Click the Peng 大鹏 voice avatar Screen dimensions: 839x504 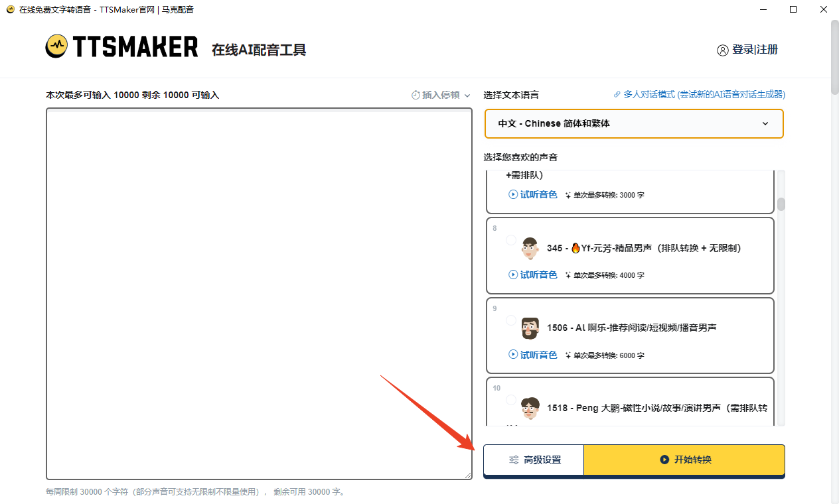[x=530, y=408]
